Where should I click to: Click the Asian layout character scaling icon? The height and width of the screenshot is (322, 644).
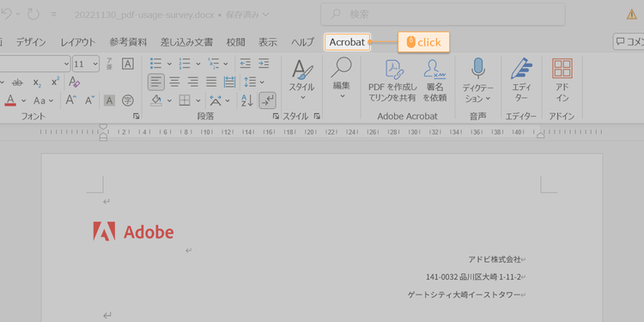pyautogui.click(x=216, y=100)
